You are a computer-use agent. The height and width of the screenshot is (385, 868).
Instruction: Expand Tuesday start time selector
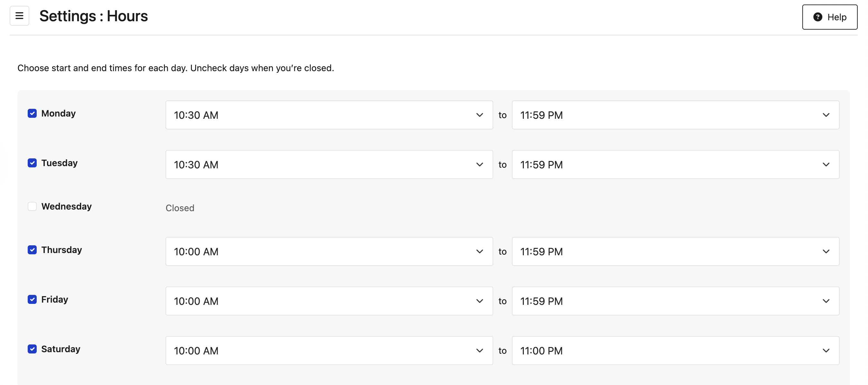click(x=329, y=165)
